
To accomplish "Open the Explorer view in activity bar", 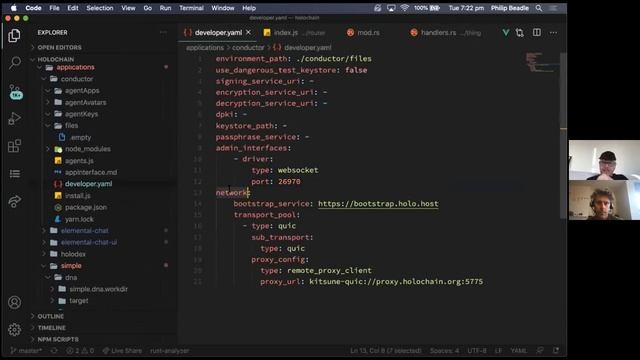I will pyautogui.click(x=14, y=36).
